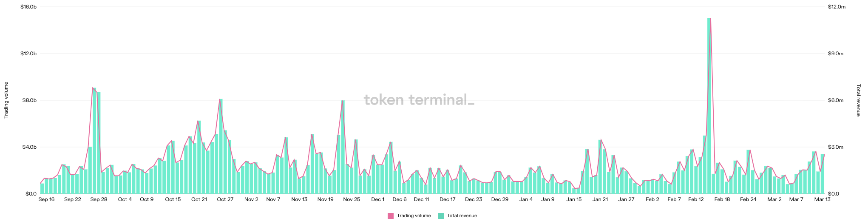Select the tallest bar in mid-February
This screenshot has height=224, width=868.
pos(709,106)
